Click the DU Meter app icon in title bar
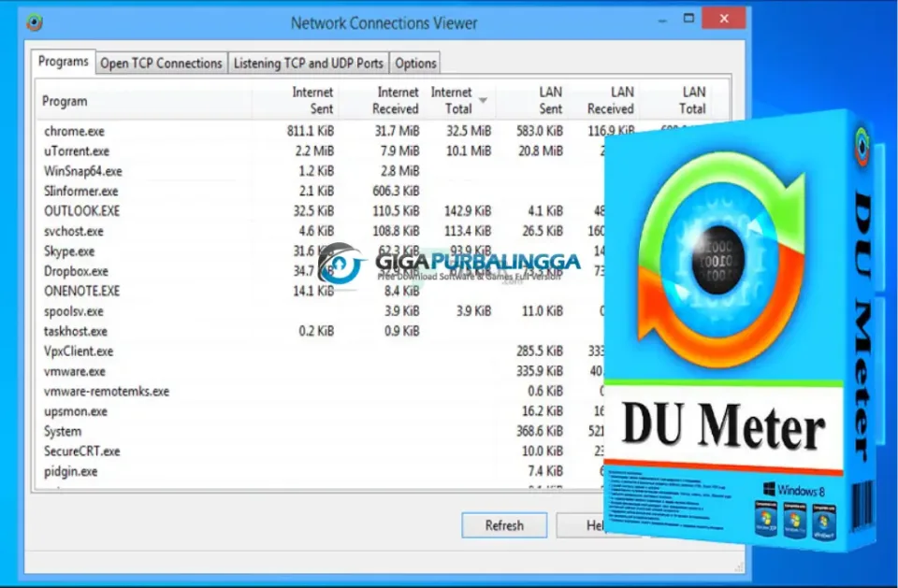This screenshot has height=588, width=898. coord(35,22)
